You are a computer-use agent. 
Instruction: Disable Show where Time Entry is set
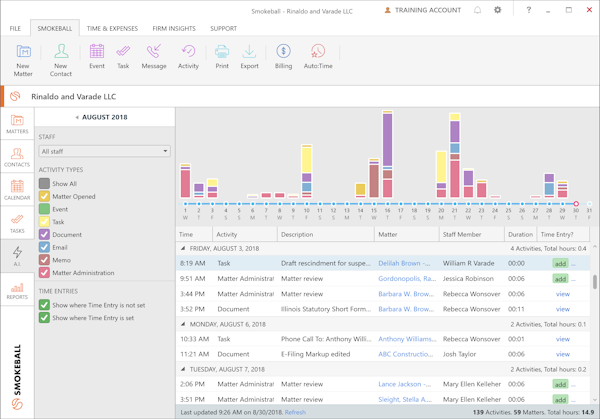(44, 318)
